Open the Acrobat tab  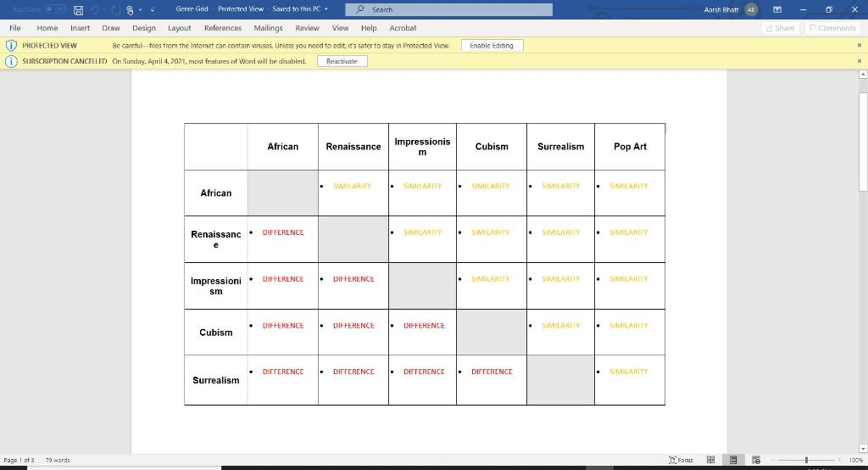403,28
